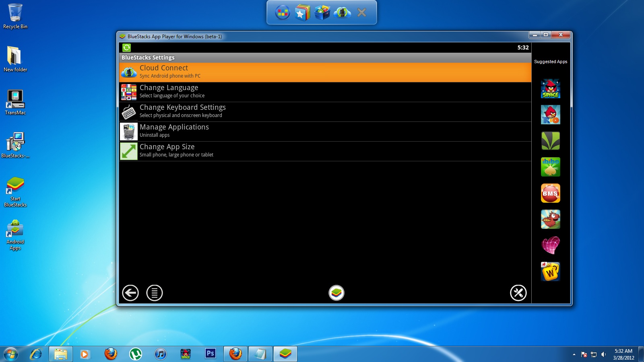Open Change Keyboard Settings row
The image size is (644, 362).
point(325,112)
